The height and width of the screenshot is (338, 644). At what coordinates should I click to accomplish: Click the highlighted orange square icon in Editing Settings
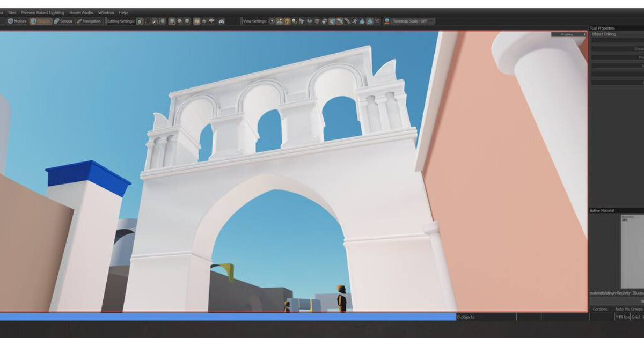pyautogui.click(x=196, y=21)
